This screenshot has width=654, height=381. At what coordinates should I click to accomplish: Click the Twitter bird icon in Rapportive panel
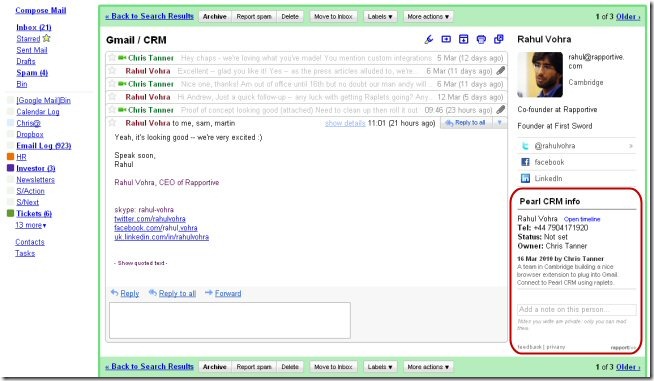point(525,146)
